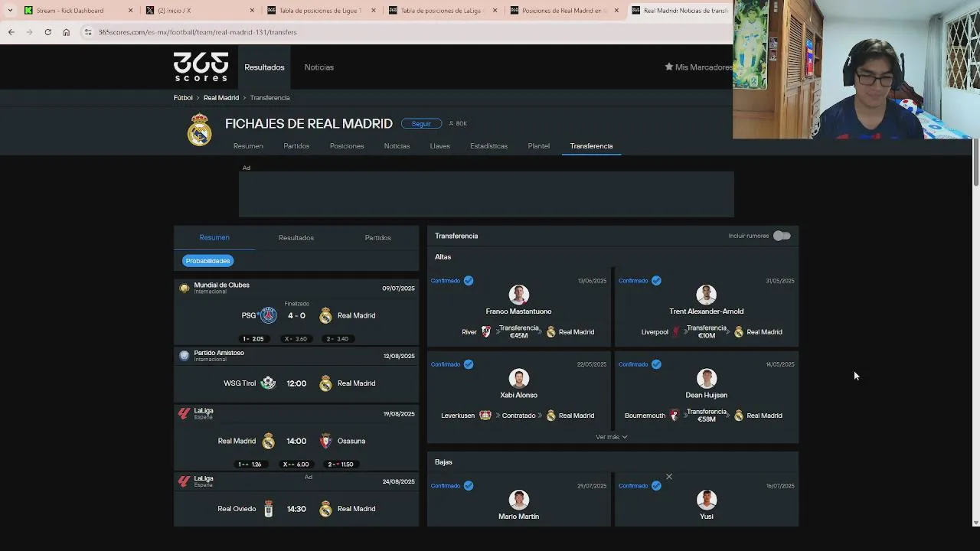Click the WSG Tirol crest in the friendly match
Screen dimensions: 980x551
tap(268, 383)
